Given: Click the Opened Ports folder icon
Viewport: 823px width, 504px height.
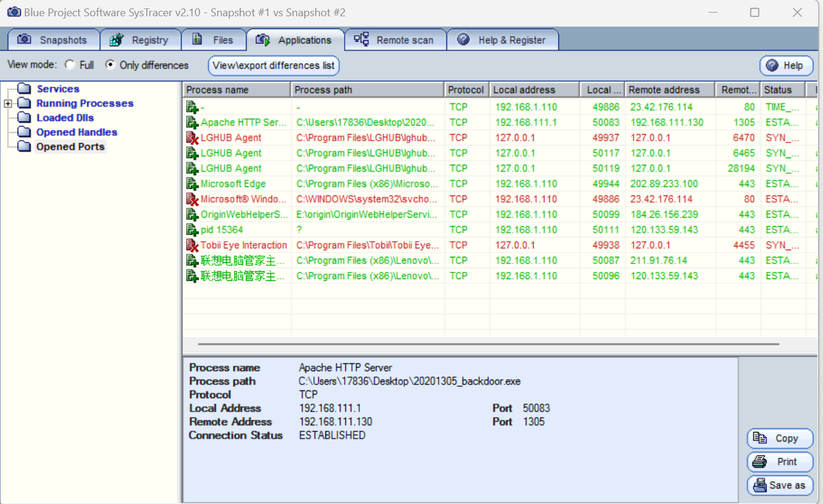Looking at the screenshot, I should [x=24, y=146].
